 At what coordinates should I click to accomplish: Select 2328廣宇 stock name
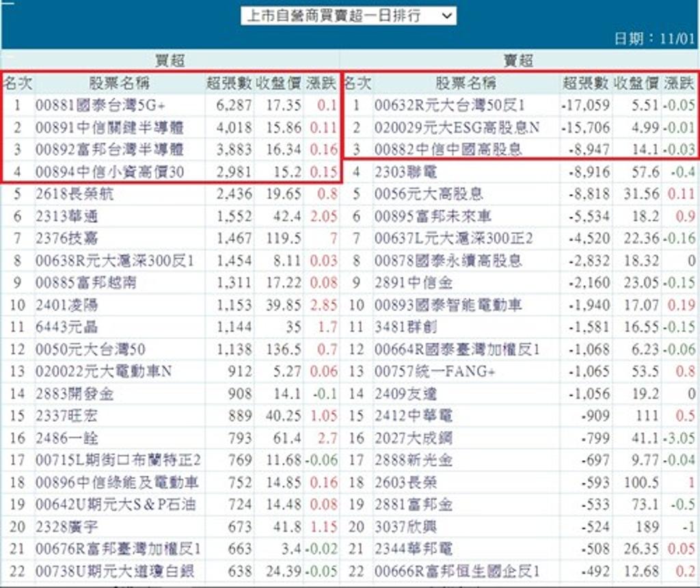coord(66,527)
